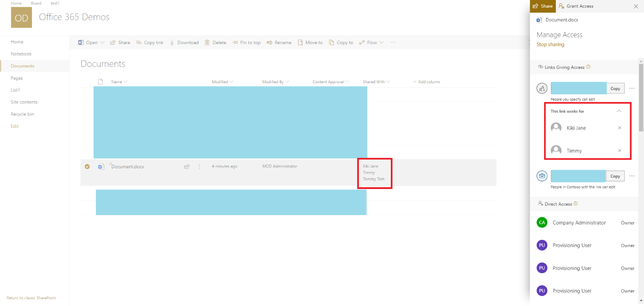644x306 pixels.
Task: Copy link for the selected document from the toolbar
Action: [x=150, y=43]
